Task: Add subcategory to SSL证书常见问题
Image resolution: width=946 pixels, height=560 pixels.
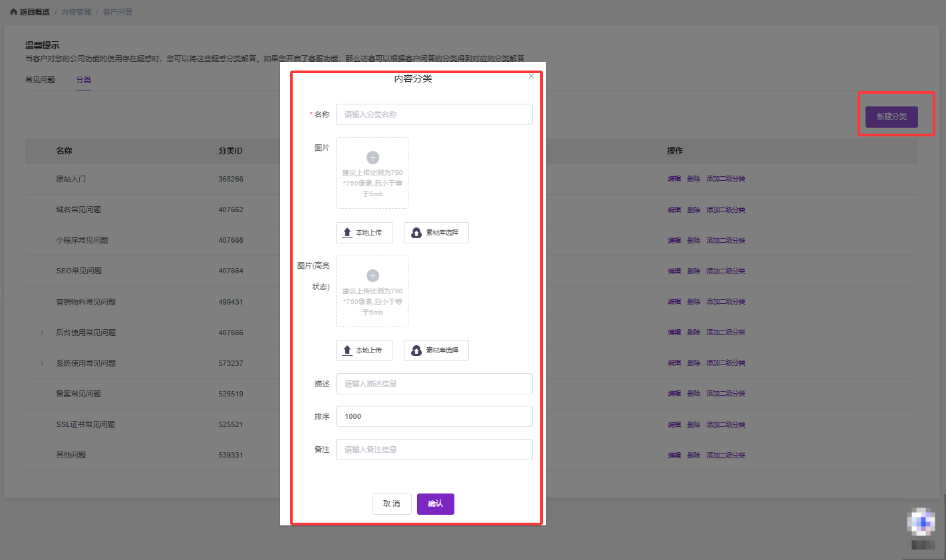Action: tap(726, 424)
